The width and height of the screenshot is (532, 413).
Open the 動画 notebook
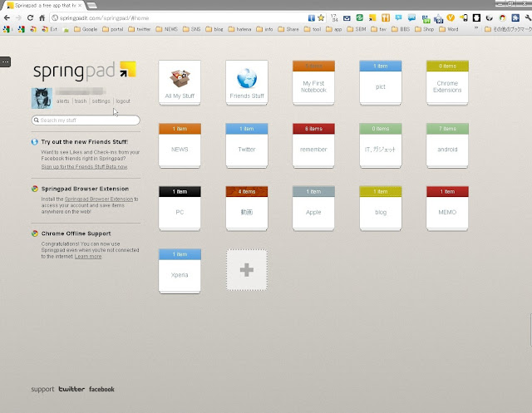247,209
